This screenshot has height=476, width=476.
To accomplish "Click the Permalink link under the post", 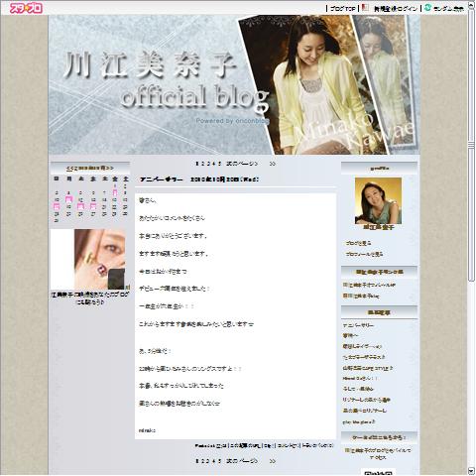I will click(x=204, y=446).
